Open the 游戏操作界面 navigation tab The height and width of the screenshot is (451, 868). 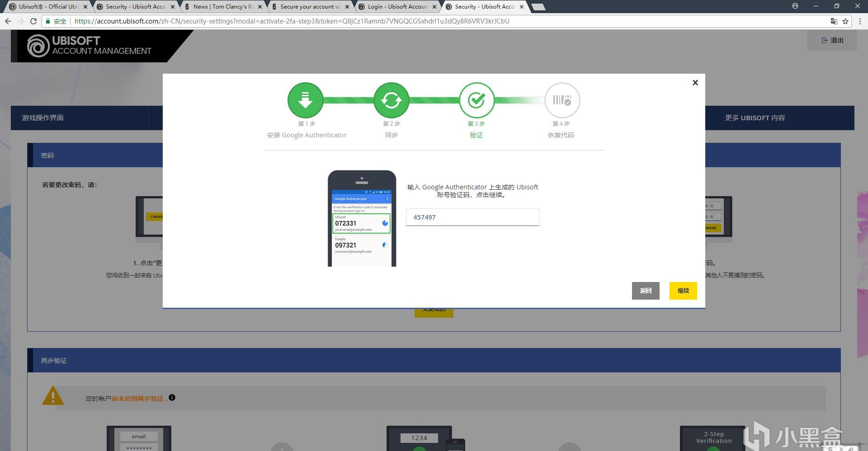81,118
